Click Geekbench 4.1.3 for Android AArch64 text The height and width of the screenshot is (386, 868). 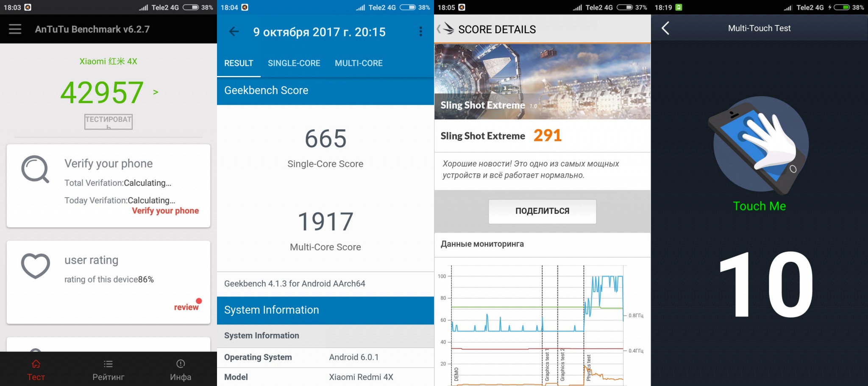coord(295,283)
